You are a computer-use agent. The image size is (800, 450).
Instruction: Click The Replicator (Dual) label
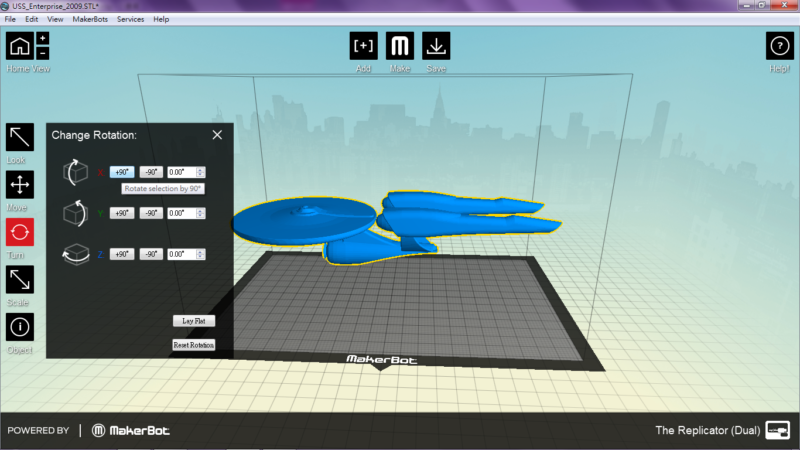click(708, 430)
